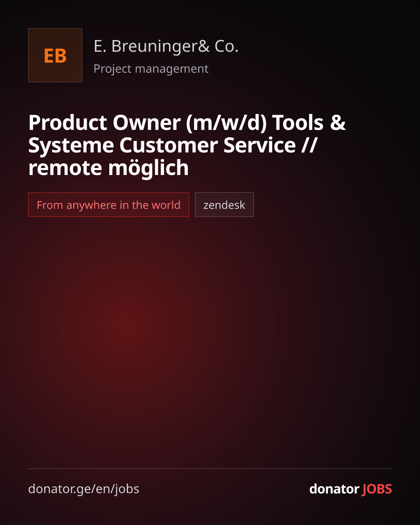Click the EB company logo square
The height and width of the screenshot is (525, 420).
55,55
